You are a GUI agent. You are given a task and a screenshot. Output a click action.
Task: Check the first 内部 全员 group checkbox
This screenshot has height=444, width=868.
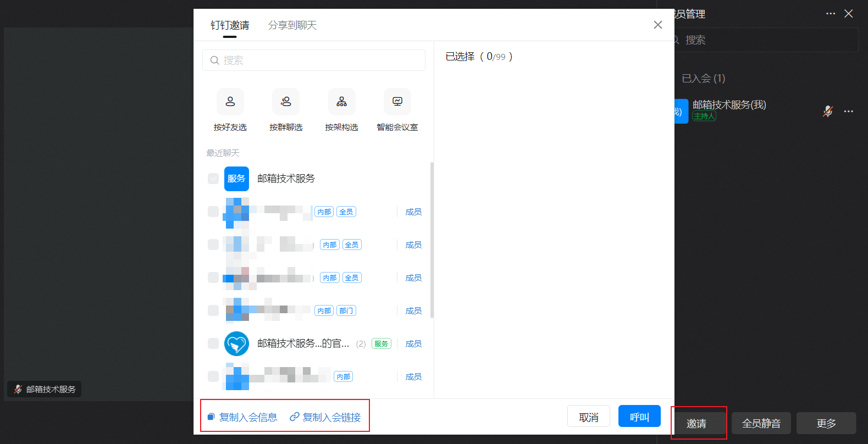(213, 212)
